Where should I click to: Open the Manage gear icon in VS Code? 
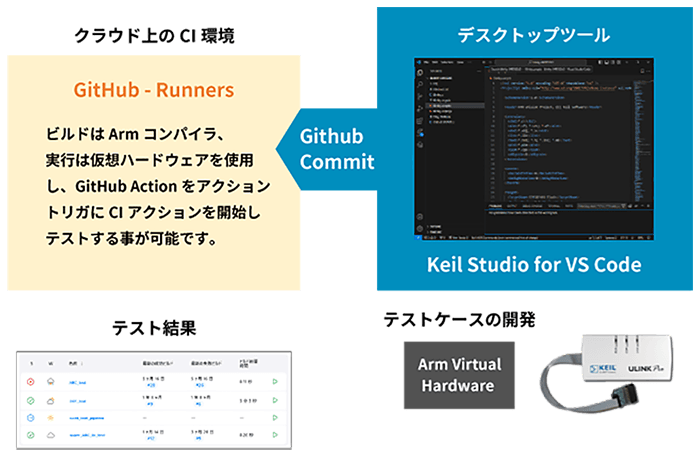click(x=420, y=228)
